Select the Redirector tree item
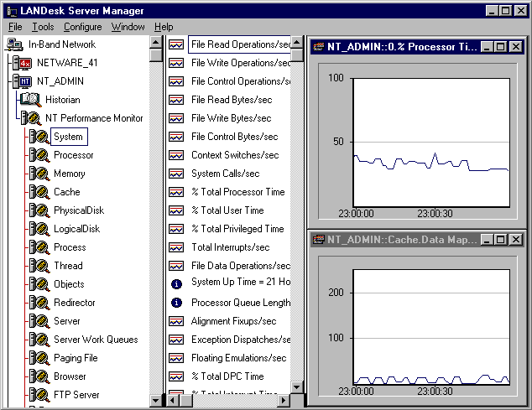 (75, 303)
